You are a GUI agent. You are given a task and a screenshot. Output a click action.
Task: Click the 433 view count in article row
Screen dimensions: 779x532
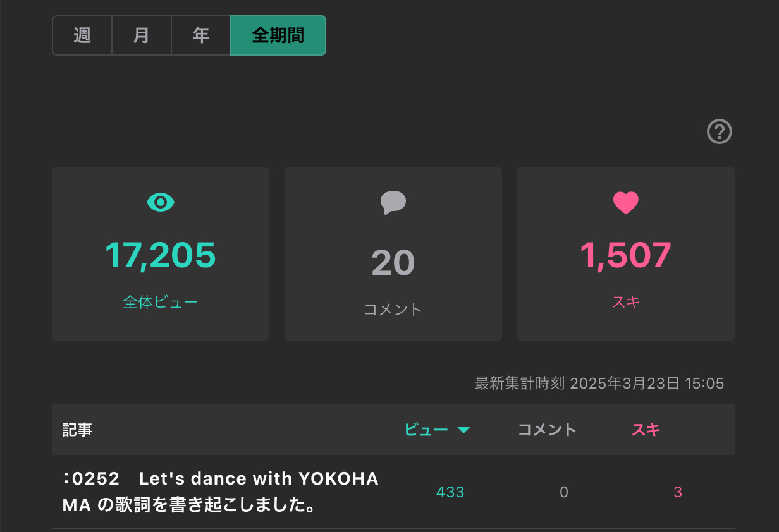click(x=450, y=492)
